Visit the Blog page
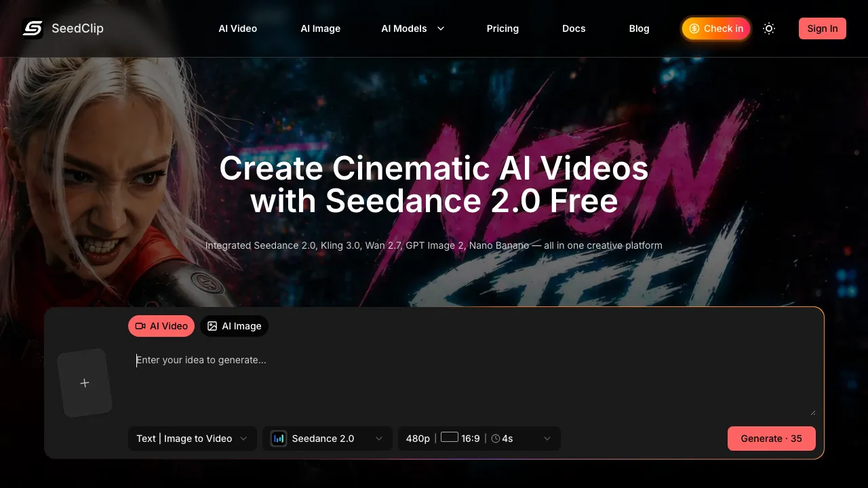This screenshot has width=868, height=488. (x=639, y=28)
